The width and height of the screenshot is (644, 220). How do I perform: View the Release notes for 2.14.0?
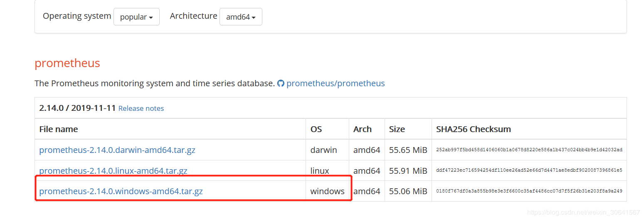(141, 108)
